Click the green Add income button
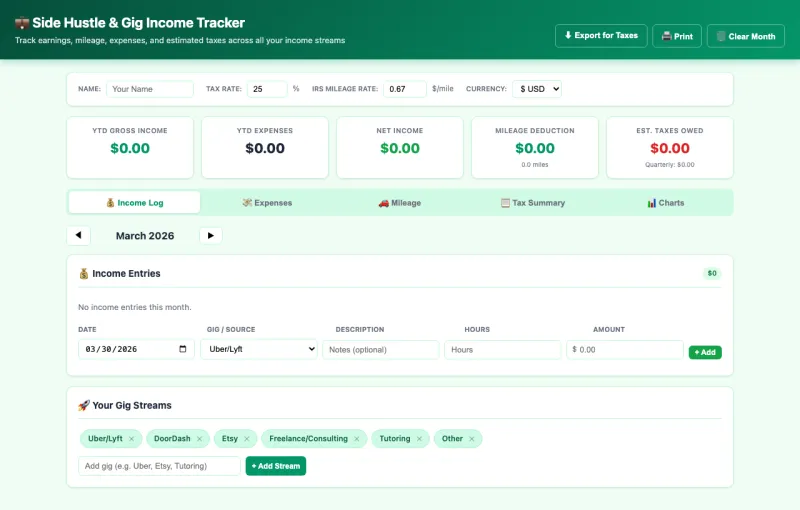This screenshot has height=510, width=800. point(705,352)
